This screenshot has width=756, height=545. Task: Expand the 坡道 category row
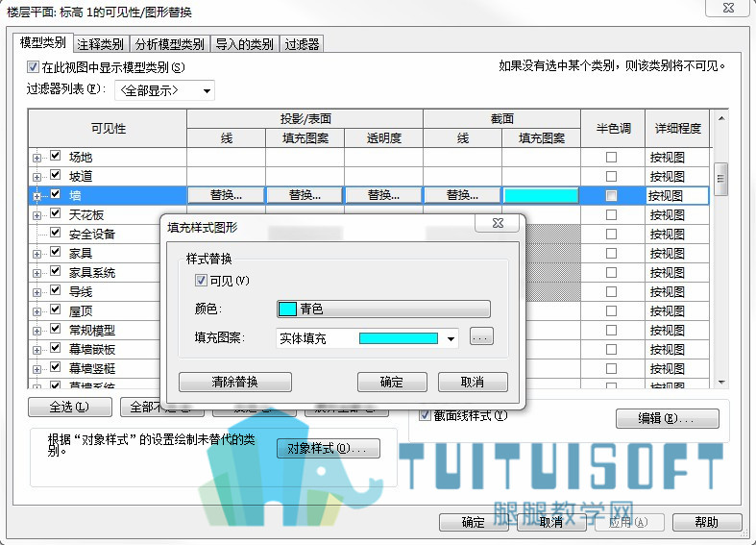(x=37, y=177)
